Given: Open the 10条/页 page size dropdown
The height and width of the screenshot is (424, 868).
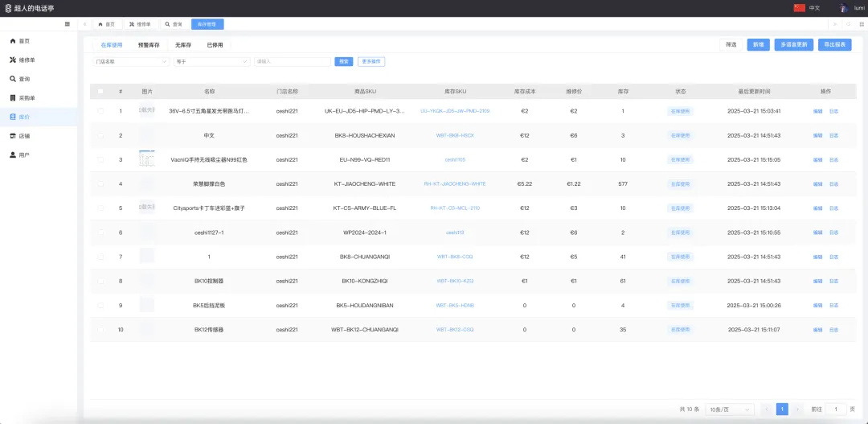Looking at the screenshot, I should pyautogui.click(x=730, y=410).
